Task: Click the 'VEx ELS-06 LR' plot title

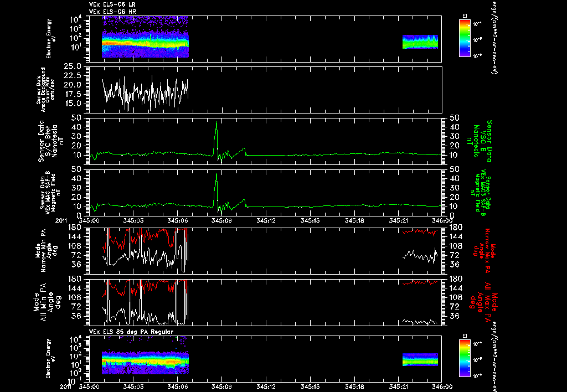Action: tap(112, 4)
